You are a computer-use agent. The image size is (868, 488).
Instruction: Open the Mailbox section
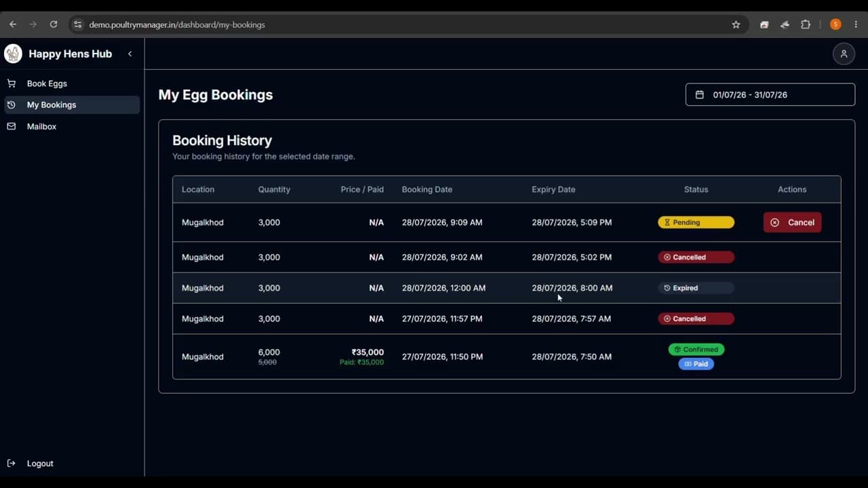coord(72,126)
